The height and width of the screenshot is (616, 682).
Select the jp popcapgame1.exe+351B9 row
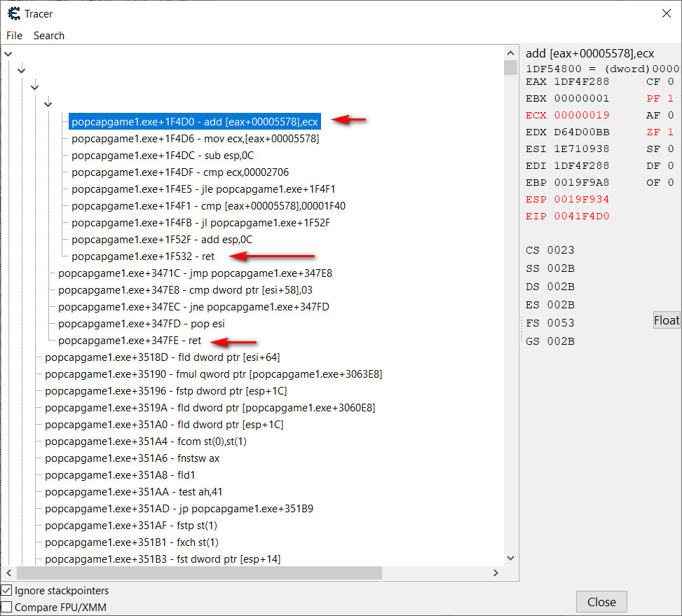tap(179, 509)
